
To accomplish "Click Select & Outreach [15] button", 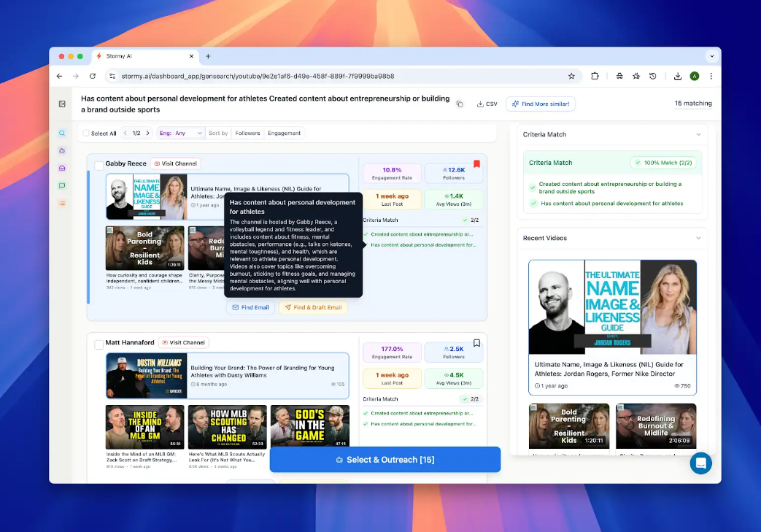I will [385, 459].
